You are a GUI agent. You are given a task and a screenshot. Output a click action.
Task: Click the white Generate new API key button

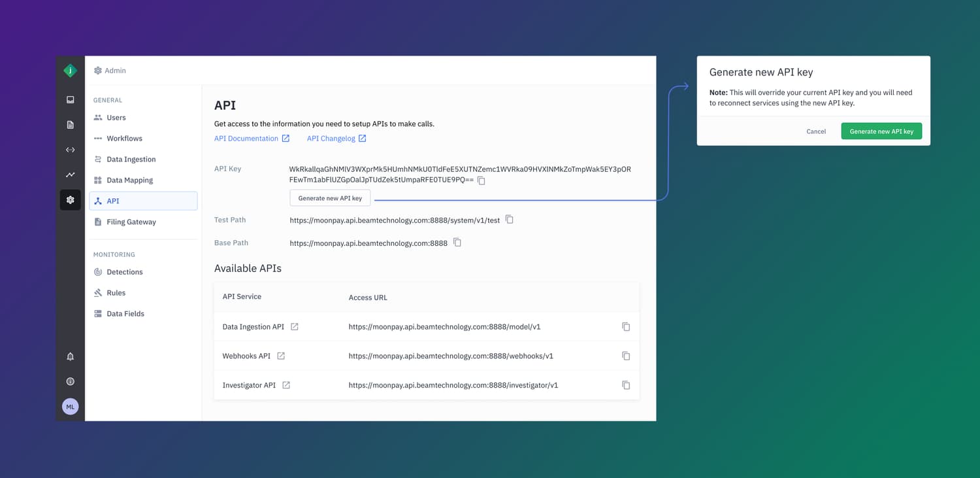[x=330, y=198]
